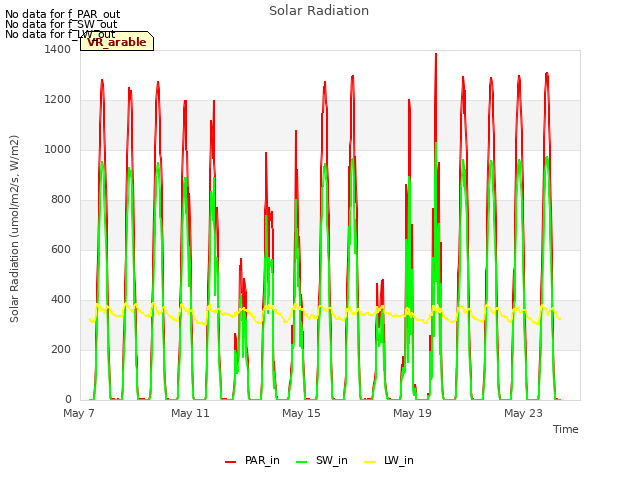The width and height of the screenshot is (640, 480).
Task: Click the green SW_in legend swatch
Action: (x=301, y=462)
